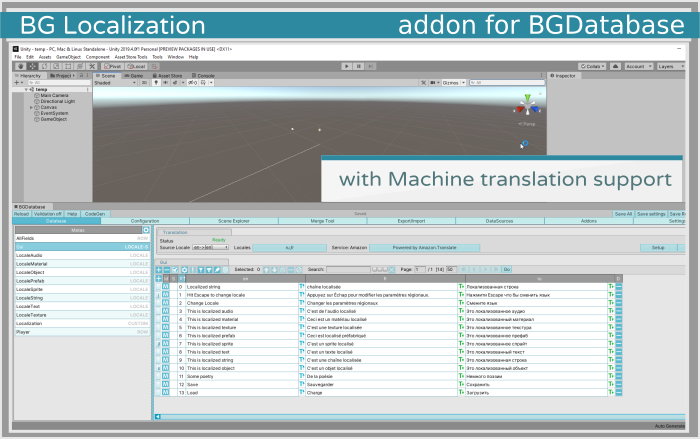Click the filter funnel icon above the table

tap(200, 269)
